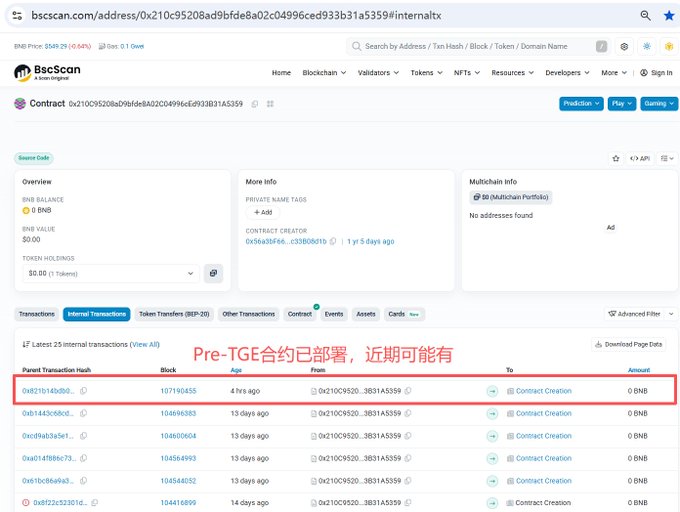Copy hash 0x821b14bdb0 transaction

pos(84,391)
